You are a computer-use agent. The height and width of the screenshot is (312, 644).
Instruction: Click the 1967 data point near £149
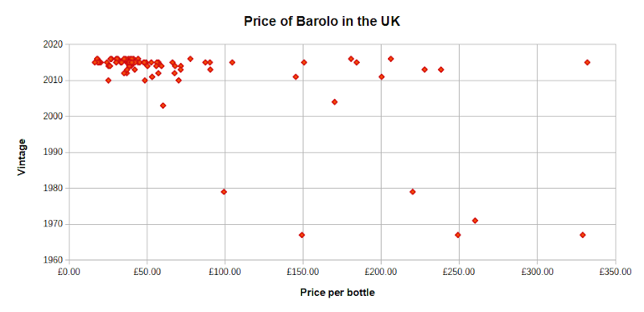click(x=302, y=235)
